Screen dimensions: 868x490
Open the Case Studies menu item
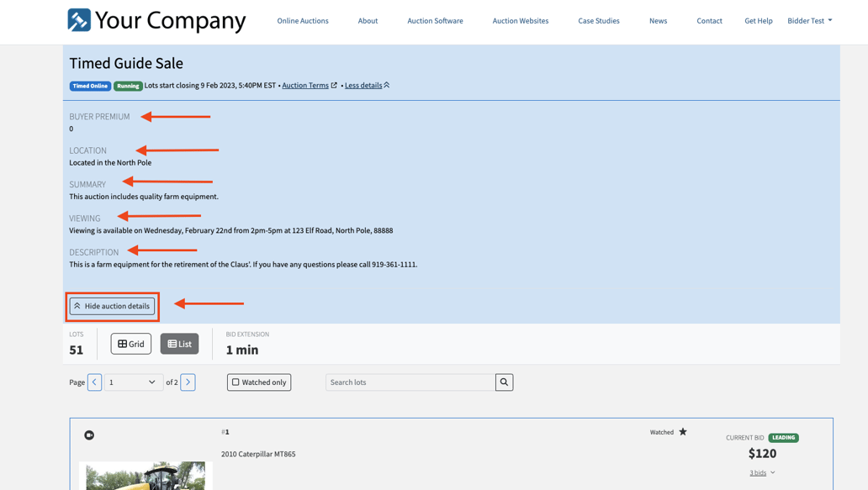(598, 21)
